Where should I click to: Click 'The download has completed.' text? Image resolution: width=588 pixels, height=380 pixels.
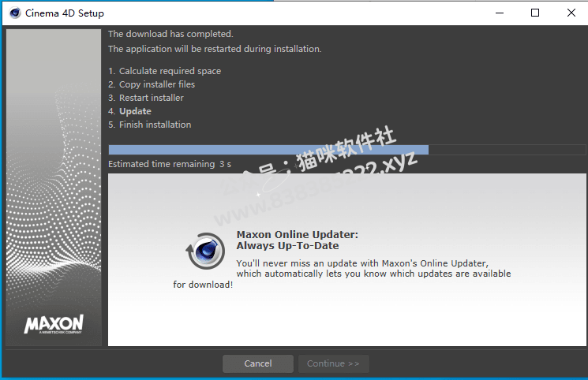tap(170, 34)
